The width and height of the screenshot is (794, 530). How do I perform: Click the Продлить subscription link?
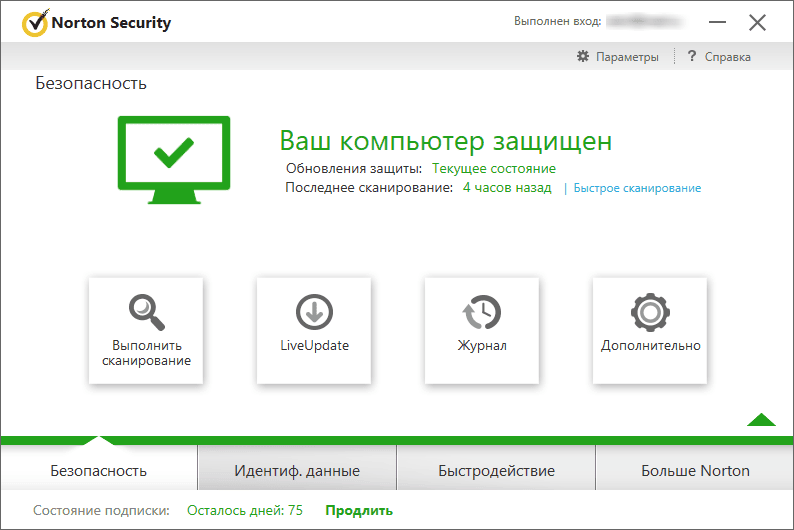click(x=359, y=510)
